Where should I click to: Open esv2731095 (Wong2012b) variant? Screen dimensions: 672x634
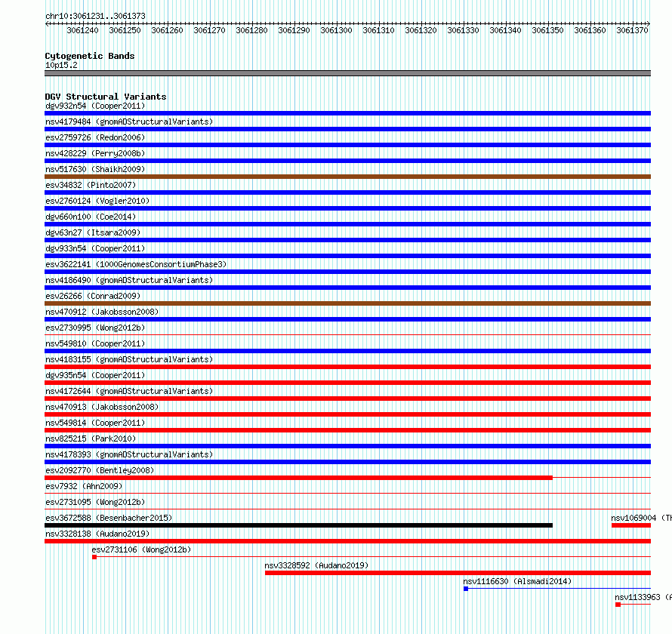(95, 502)
